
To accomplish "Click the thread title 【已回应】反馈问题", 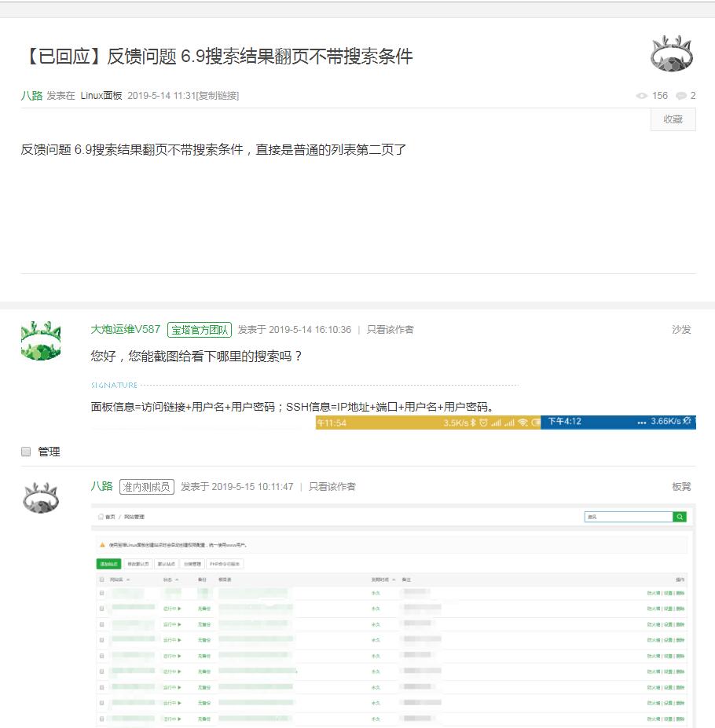I will [x=218, y=57].
